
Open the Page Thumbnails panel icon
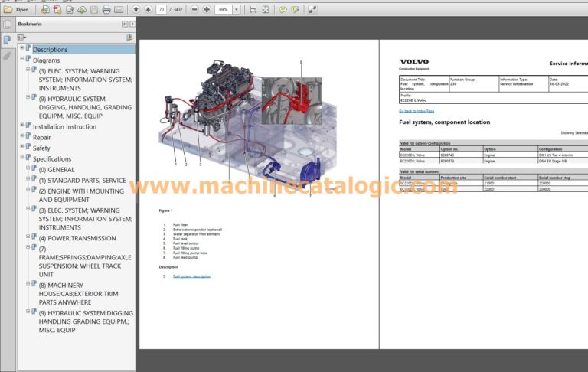[x=7, y=24]
